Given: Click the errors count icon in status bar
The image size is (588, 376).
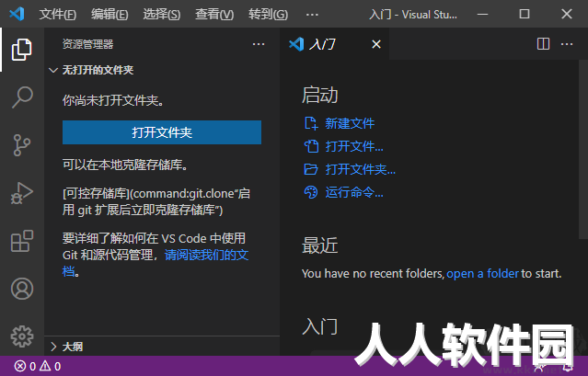Looking at the screenshot, I should [x=20, y=366].
